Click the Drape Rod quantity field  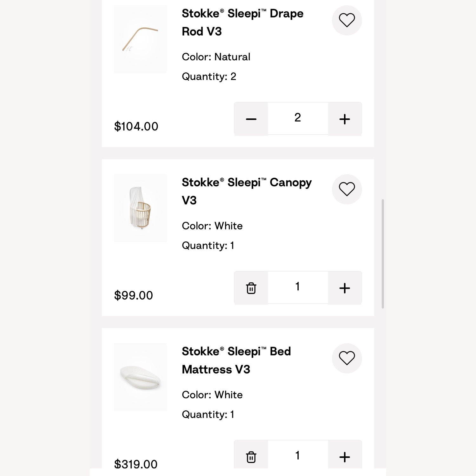click(x=298, y=118)
